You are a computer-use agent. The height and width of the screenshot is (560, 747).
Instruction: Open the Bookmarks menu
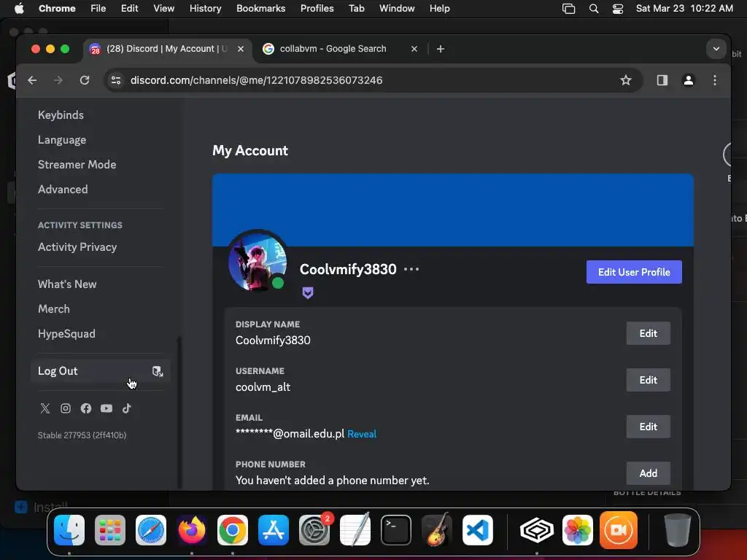pos(260,9)
